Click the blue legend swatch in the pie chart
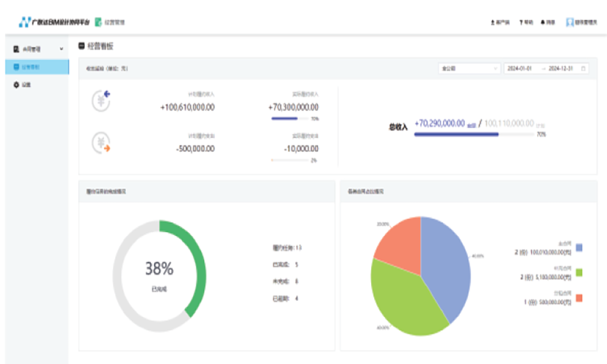This screenshot has width=607, height=364. (x=579, y=247)
